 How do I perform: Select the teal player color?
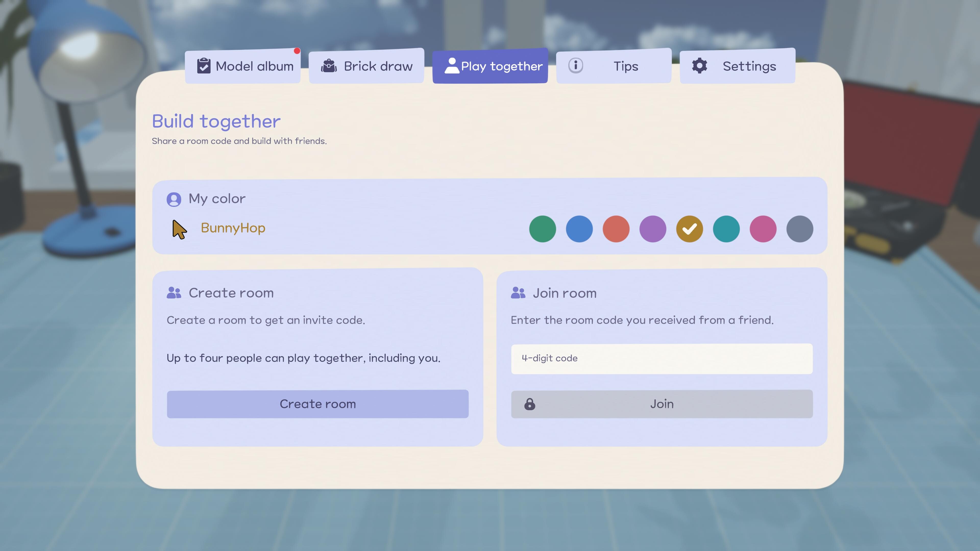[726, 229]
